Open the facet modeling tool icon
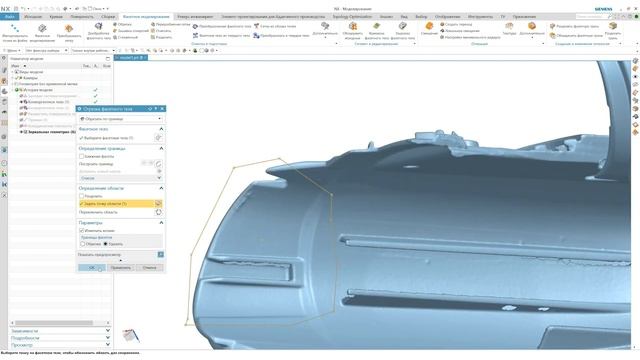 42,28
